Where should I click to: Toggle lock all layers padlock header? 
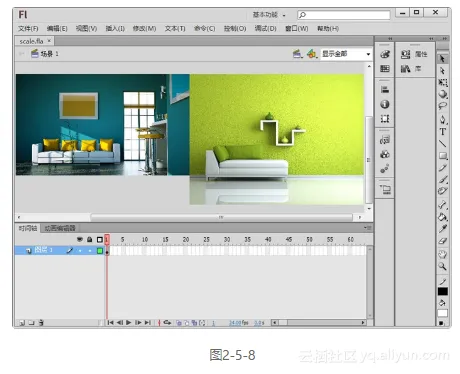90,240
